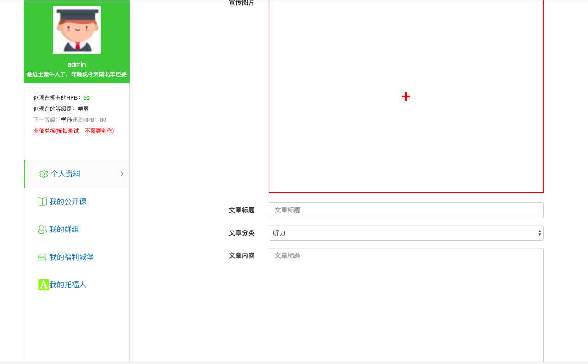Focus the 文章内容 text area
The image size is (588, 364).
(x=406, y=305)
